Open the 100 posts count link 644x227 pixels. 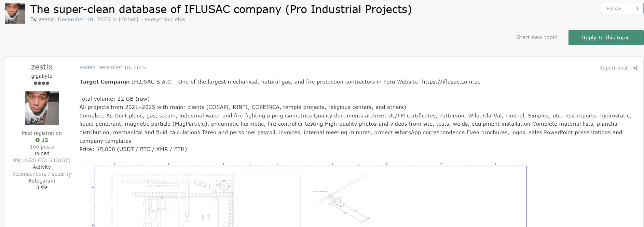[x=42, y=147]
